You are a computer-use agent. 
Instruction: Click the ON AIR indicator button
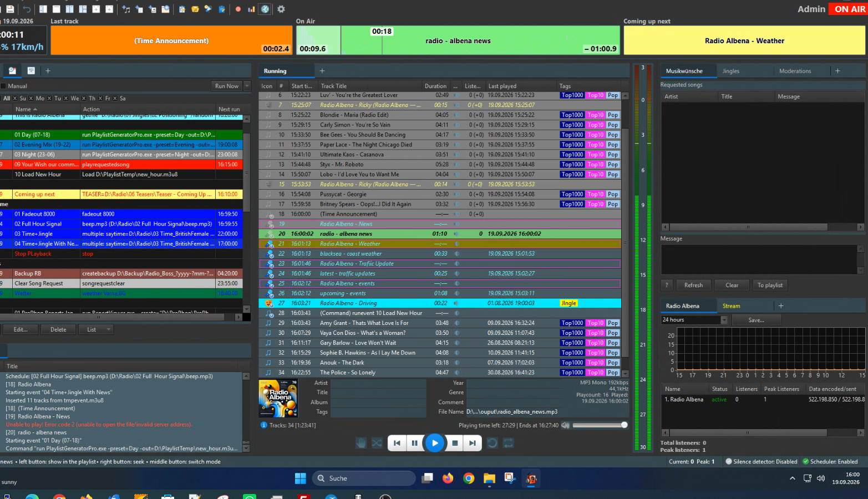[849, 9]
